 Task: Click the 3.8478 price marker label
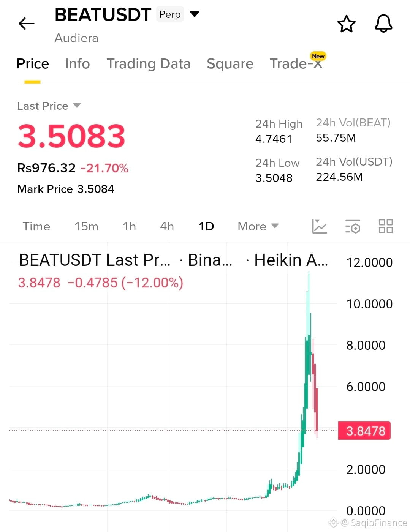pyautogui.click(x=365, y=431)
